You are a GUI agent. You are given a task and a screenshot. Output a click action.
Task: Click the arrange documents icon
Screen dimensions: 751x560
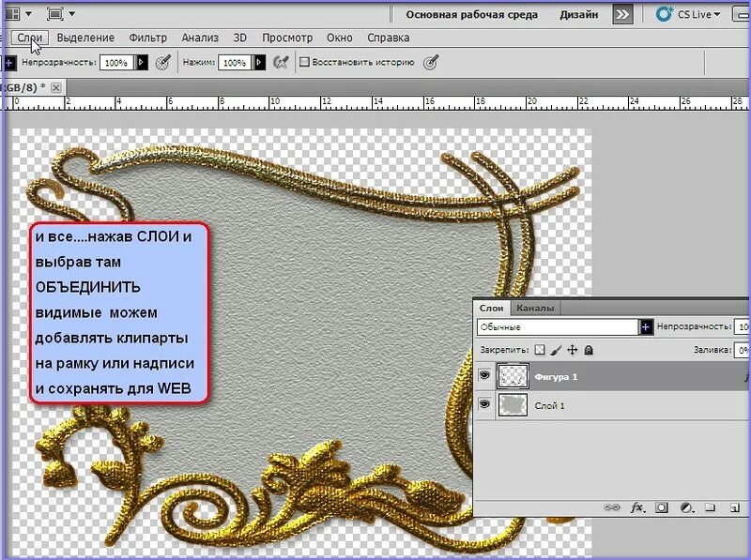pyautogui.click(x=11, y=14)
